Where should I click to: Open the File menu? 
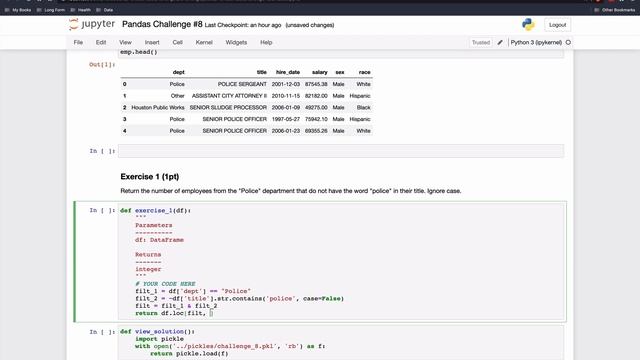click(78, 42)
